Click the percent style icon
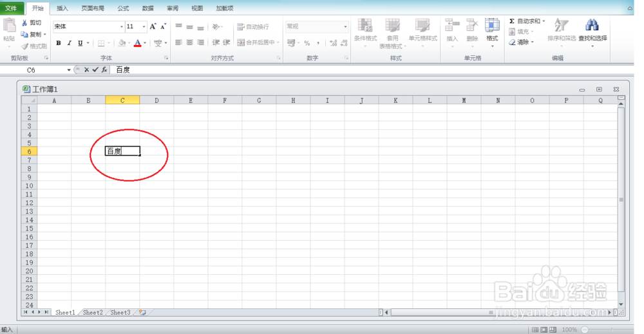This screenshot has width=644, height=334. (307, 43)
